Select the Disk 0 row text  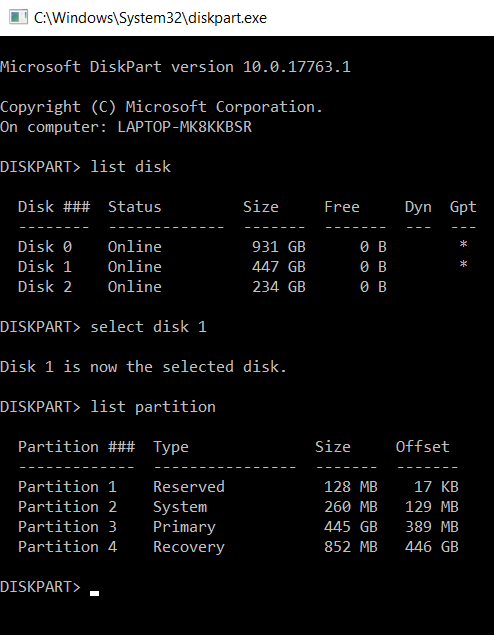(202, 247)
